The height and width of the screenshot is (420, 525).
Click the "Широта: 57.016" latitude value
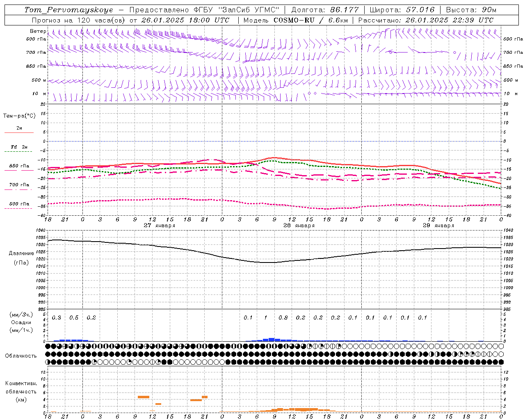[402, 10]
